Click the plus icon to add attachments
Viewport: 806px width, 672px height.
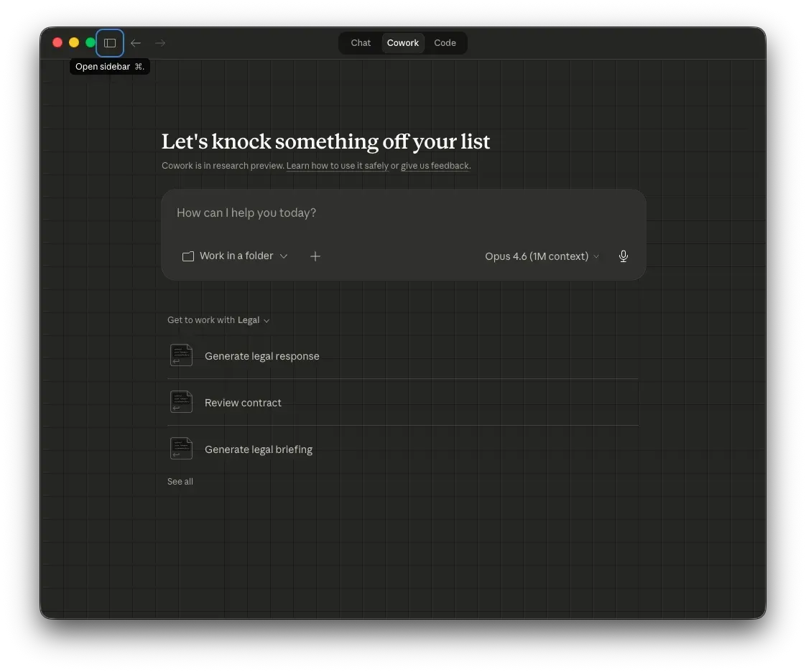tap(315, 256)
